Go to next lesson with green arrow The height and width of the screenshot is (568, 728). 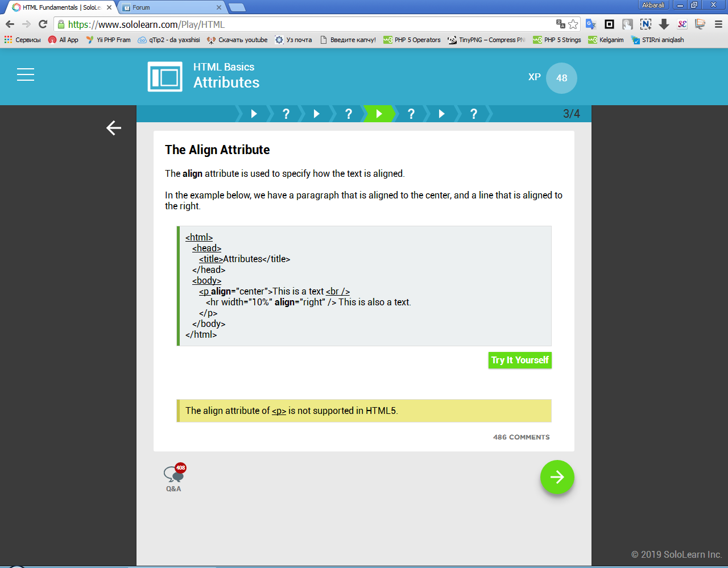pos(557,477)
